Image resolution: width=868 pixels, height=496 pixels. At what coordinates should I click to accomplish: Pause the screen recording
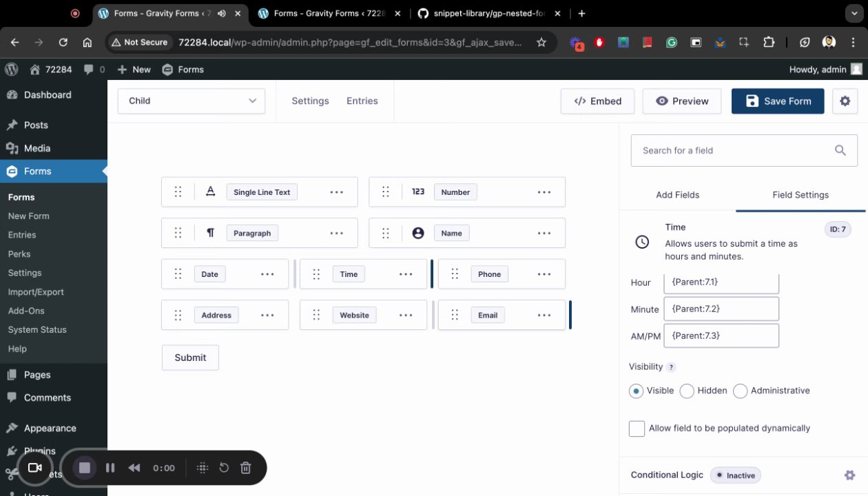[x=110, y=468]
